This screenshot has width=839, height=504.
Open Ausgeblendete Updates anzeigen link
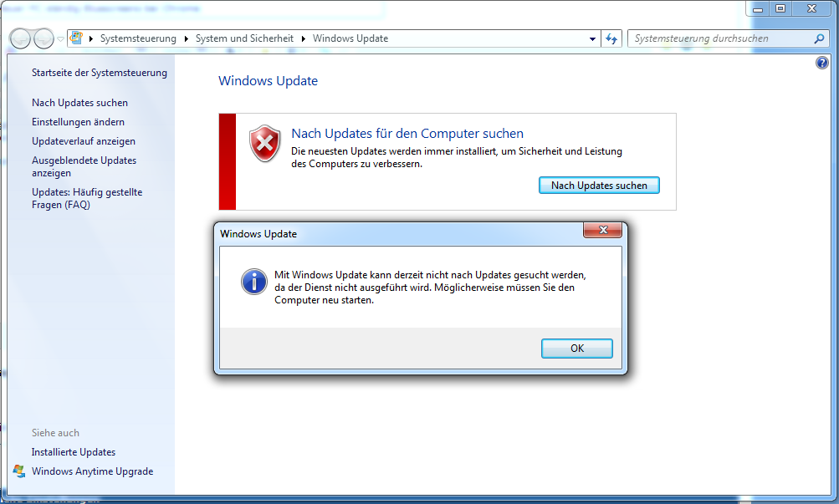84,167
